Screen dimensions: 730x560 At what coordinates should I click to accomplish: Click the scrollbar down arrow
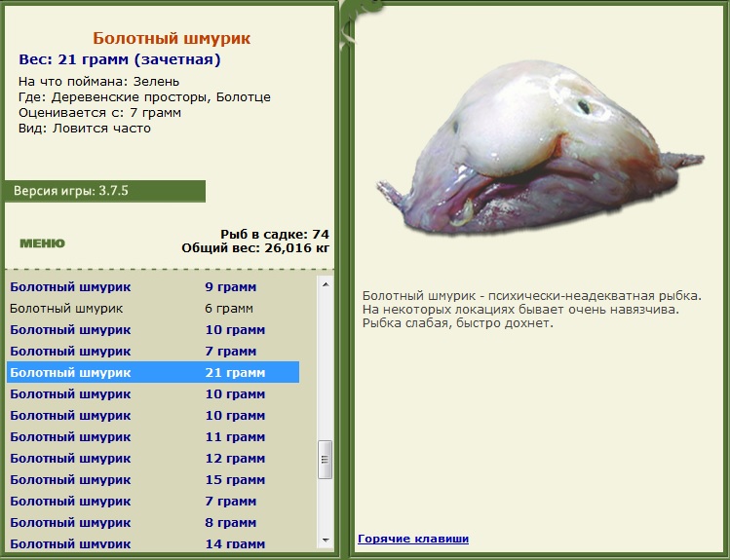[326, 540]
